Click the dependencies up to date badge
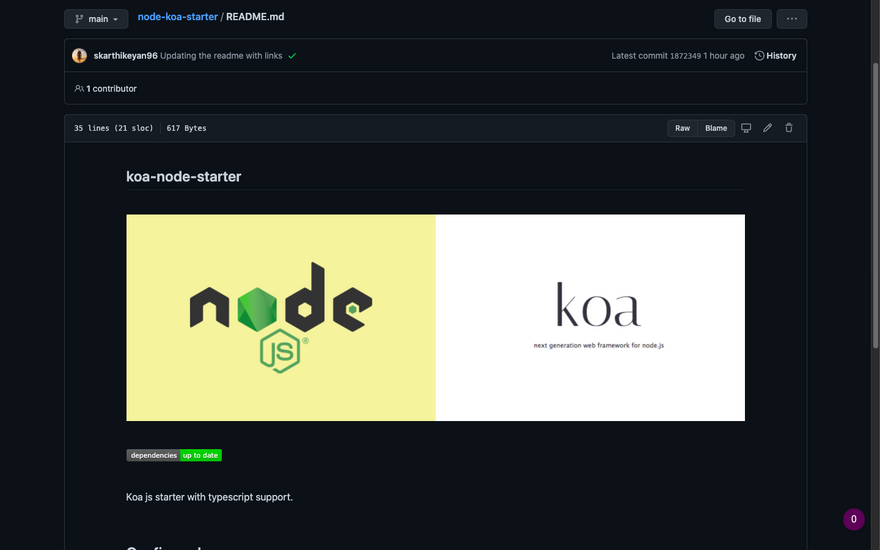Viewport: 880px width, 550px height. click(x=174, y=455)
